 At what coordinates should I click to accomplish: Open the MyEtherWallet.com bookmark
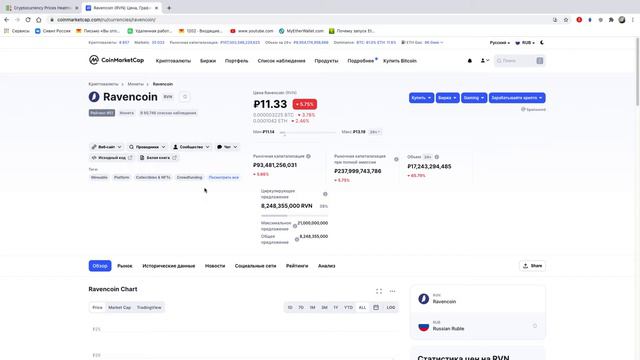click(301, 31)
